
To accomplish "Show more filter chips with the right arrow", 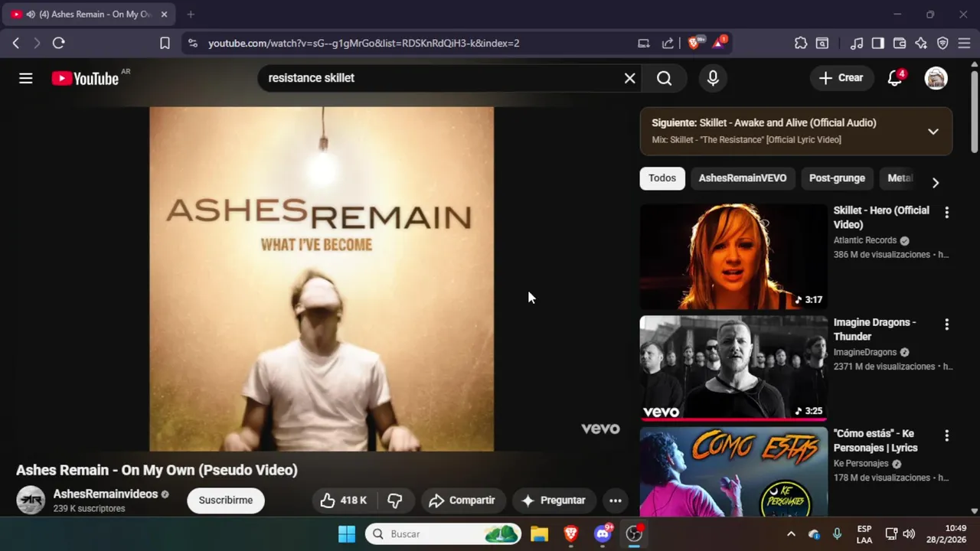I will pos(935,183).
